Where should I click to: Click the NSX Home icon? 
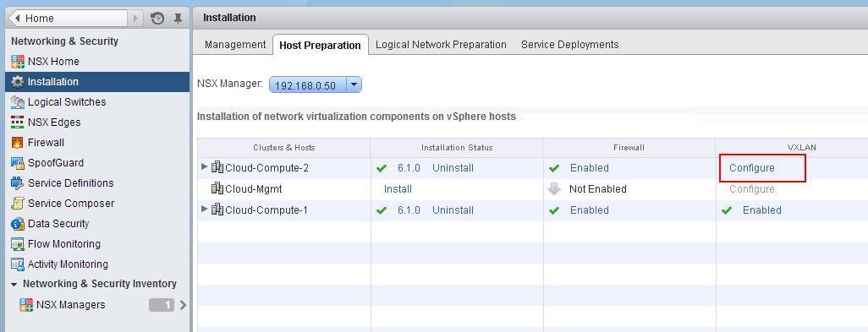[x=18, y=62]
